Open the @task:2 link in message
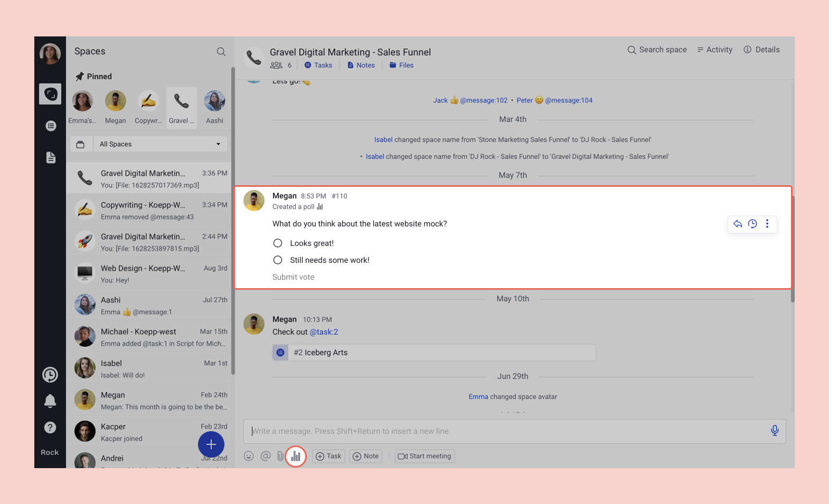Image resolution: width=829 pixels, height=504 pixels. (x=324, y=332)
